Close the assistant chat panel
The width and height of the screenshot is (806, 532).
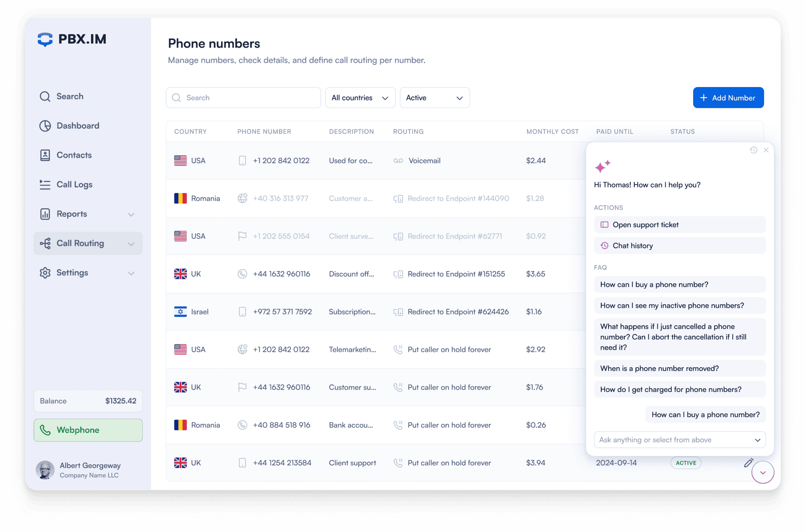[766, 150]
